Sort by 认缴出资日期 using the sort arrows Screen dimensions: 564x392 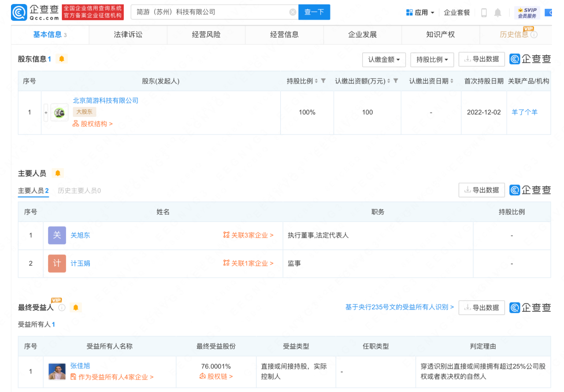pyautogui.click(x=452, y=81)
